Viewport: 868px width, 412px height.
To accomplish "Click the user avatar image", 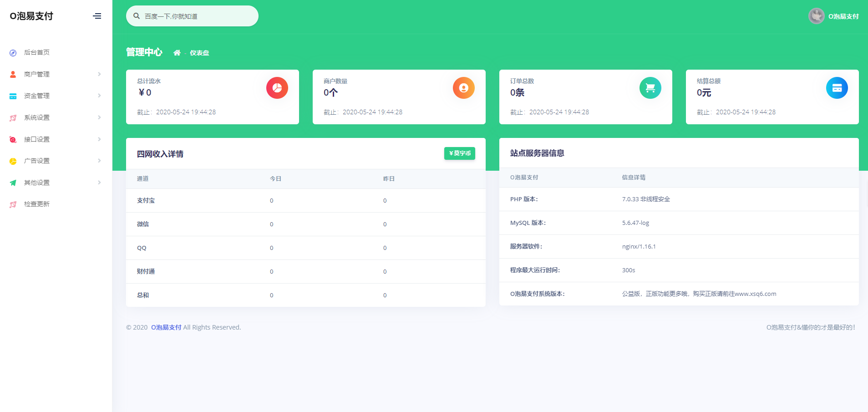I will (816, 16).
